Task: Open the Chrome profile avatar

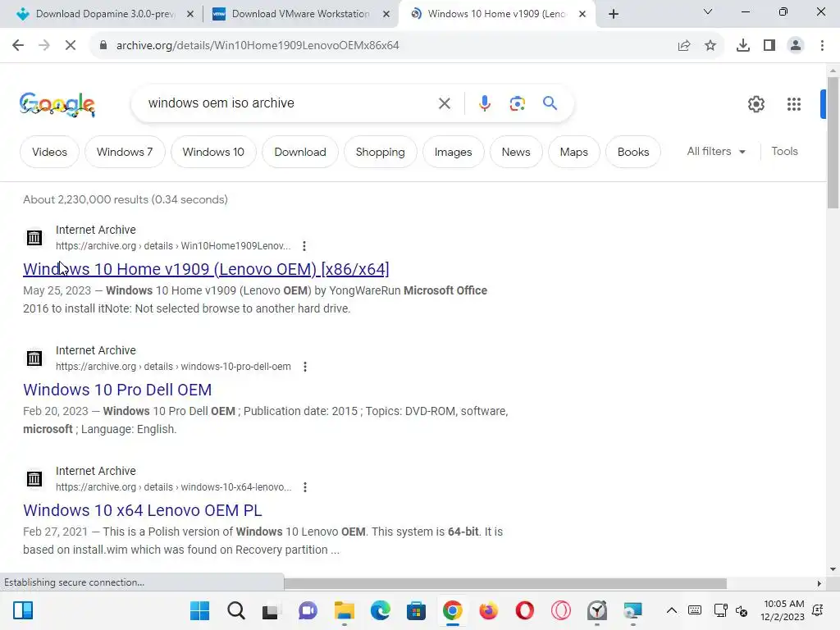Action: 796,46
